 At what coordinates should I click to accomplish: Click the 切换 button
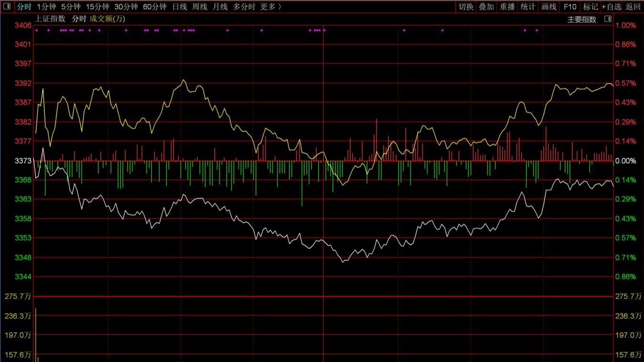(466, 7)
